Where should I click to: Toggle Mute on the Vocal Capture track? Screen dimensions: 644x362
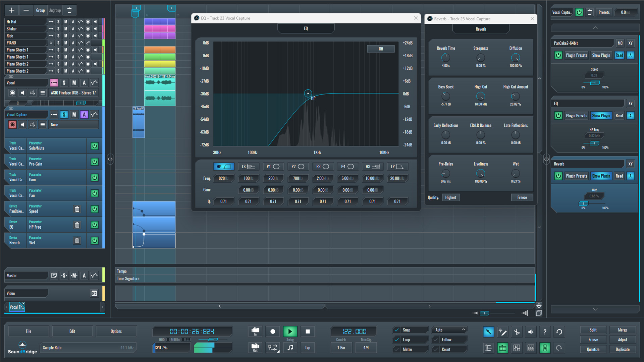(x=74, y=115)
